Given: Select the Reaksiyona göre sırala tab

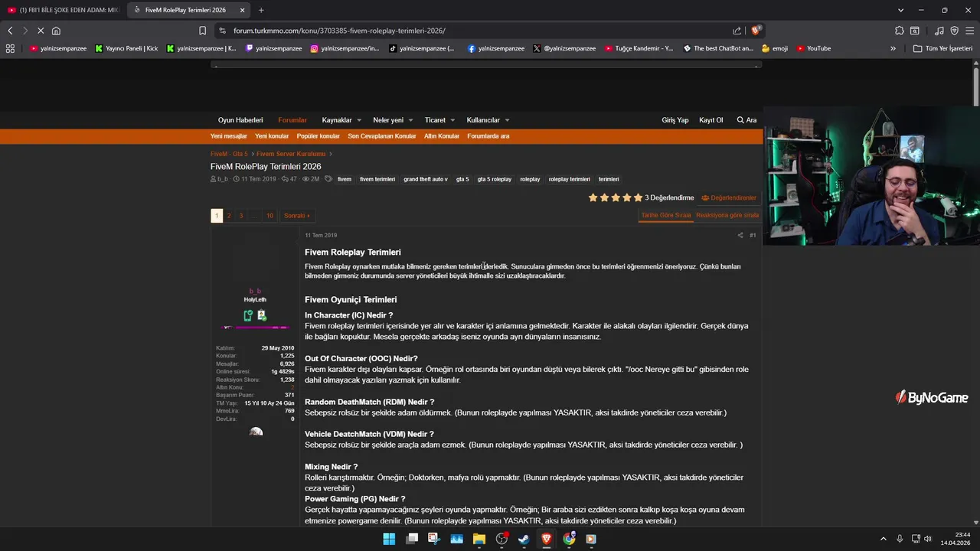Looking at the screenshot, I should pyautogui.click(x=727, y=216).
